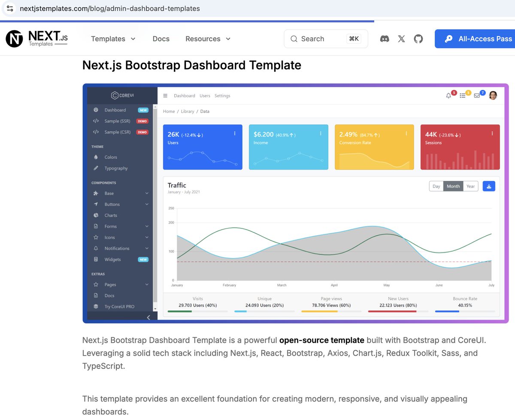Click the Next.js Templates logo
Image resolution: width=515 pixels, height=420 pixels.
click(x=36, y=39)
